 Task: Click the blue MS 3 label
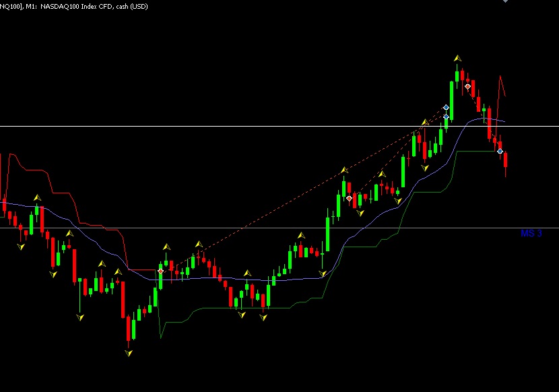click(x=531, y=233)
